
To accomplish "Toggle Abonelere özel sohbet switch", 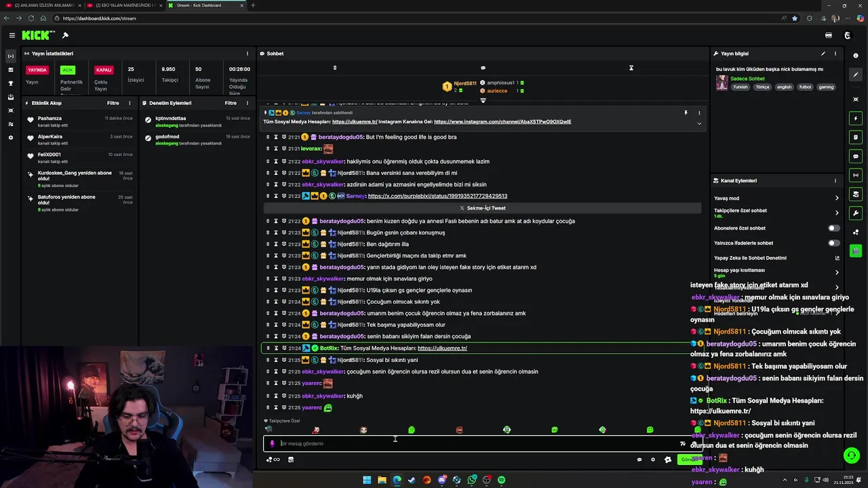I will tap(833, 228).
